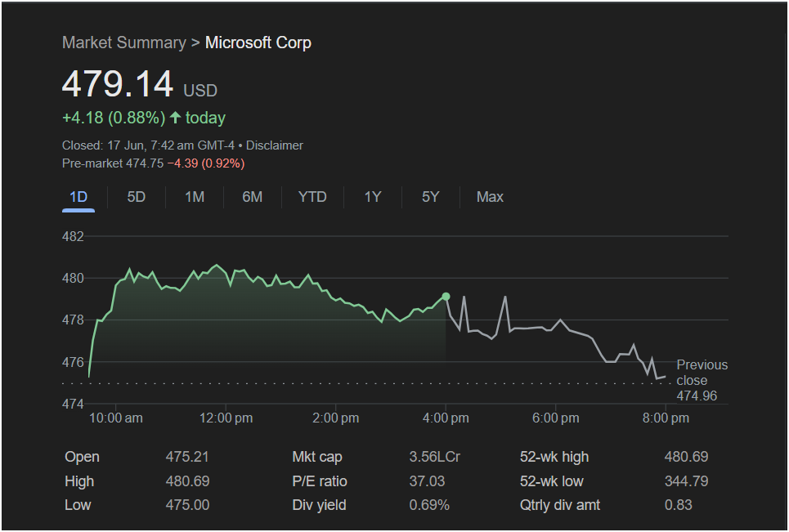The width and height of the screenshot is (789, 532).
Task: Click the 480 price axis label
Action: pos(73,278)
